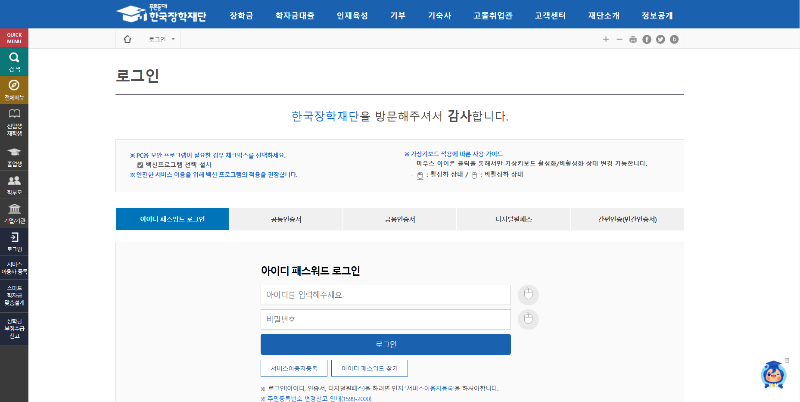Open the 기숙사 menu
Viewport: 800px width, 402px height.
439,15
